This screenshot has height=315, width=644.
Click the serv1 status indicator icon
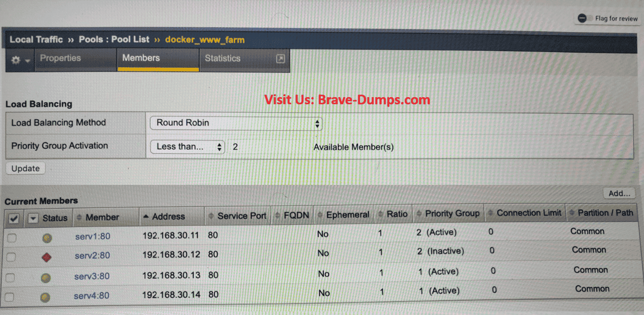tap(47, 238)
